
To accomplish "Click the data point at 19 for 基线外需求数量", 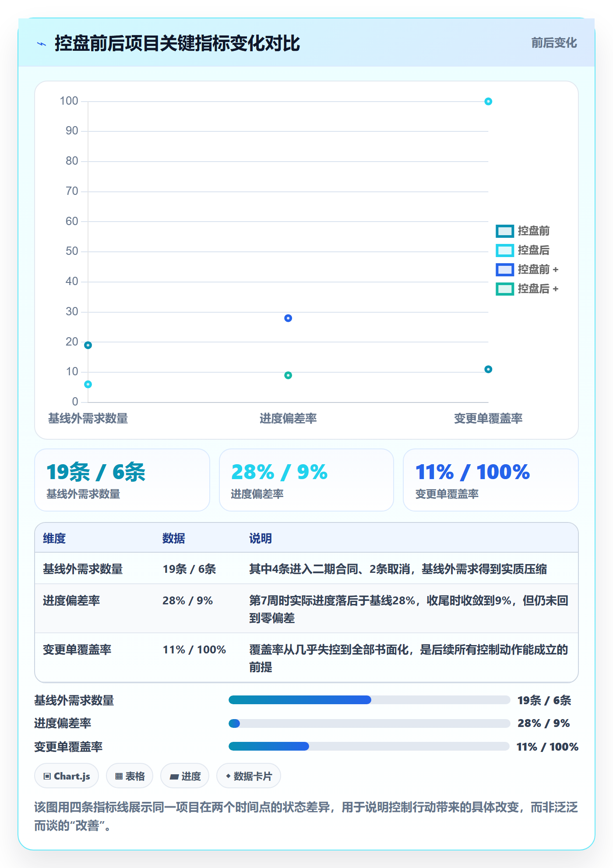I will pyautogui.click(x=88, y=345).
